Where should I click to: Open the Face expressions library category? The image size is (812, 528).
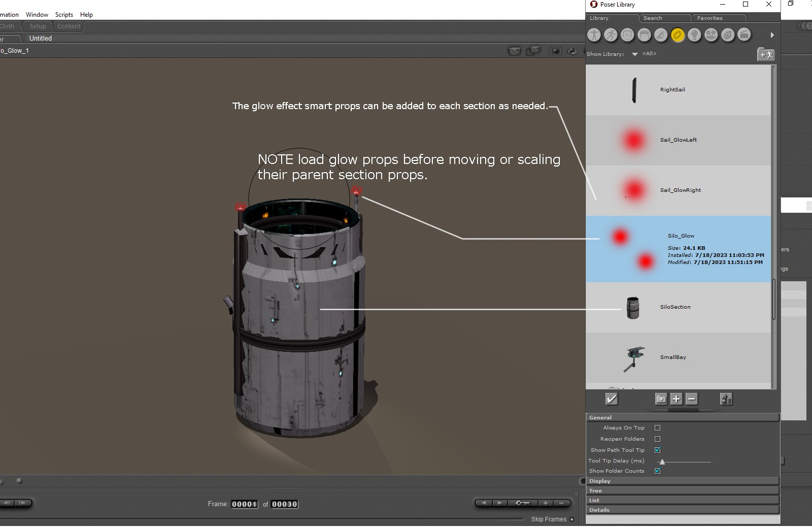click(627, 35)
